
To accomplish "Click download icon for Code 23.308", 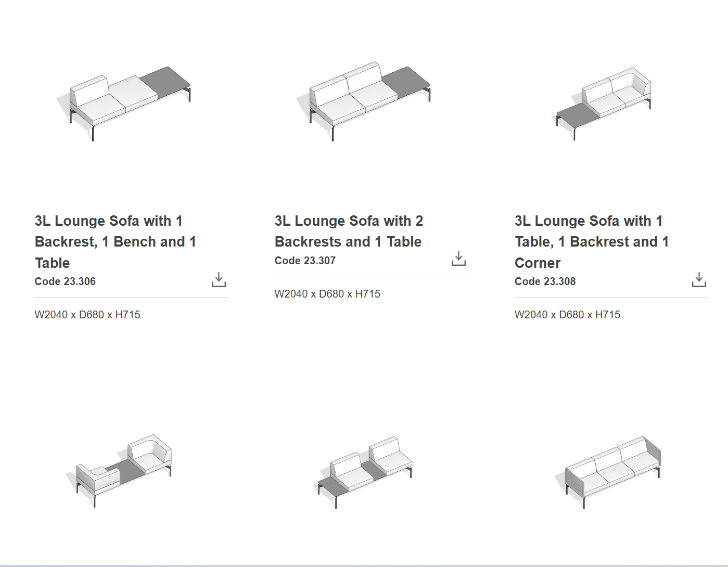I will (699, 280).
